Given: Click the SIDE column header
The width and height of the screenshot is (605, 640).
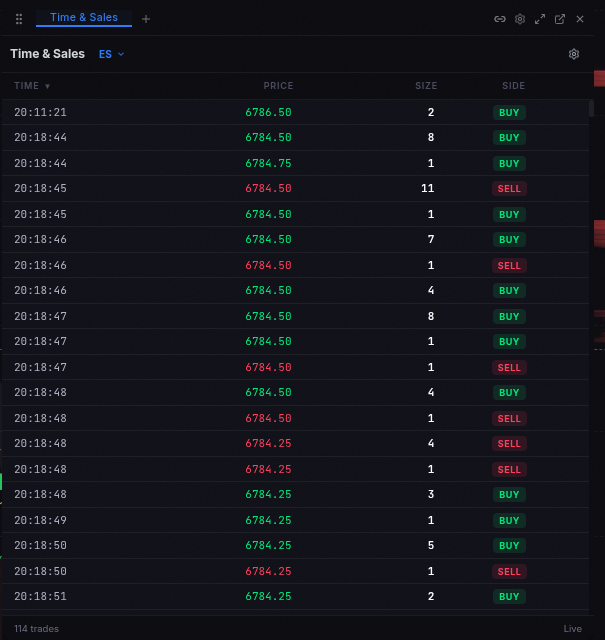Looking at the screenshot, I should pyautogui.click(x=513, y=86).
